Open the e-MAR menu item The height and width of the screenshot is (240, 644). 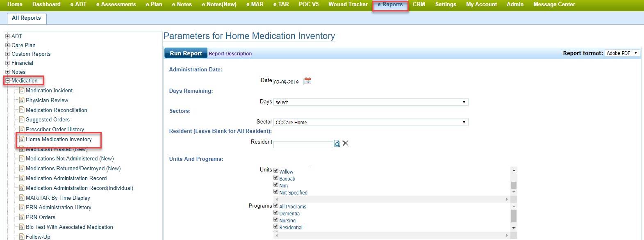255,5
